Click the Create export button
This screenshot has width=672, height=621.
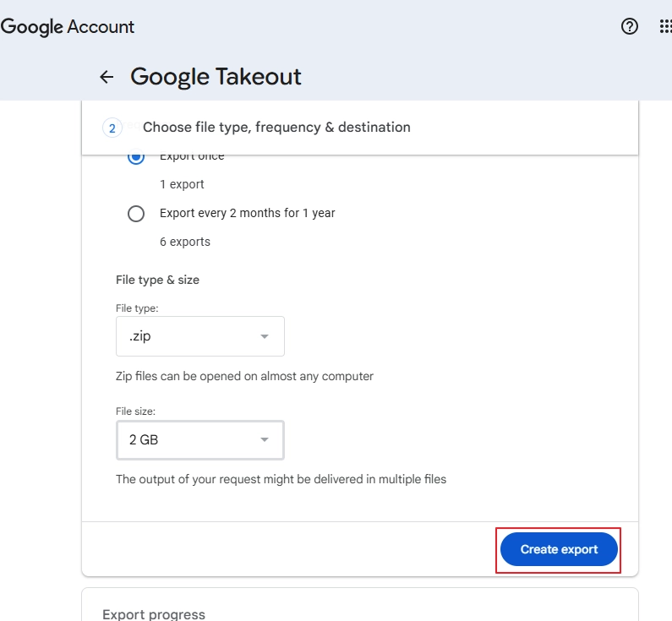(x=559, y=549)
